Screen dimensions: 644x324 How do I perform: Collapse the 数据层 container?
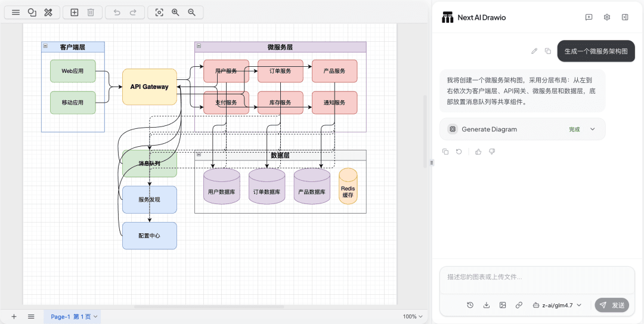tap(199, 155)
